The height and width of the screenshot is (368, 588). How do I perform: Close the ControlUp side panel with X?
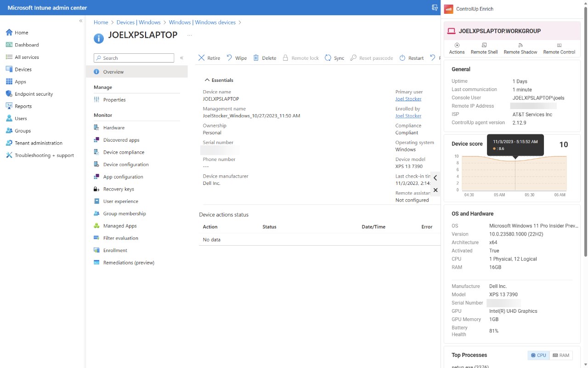[435, 190]
